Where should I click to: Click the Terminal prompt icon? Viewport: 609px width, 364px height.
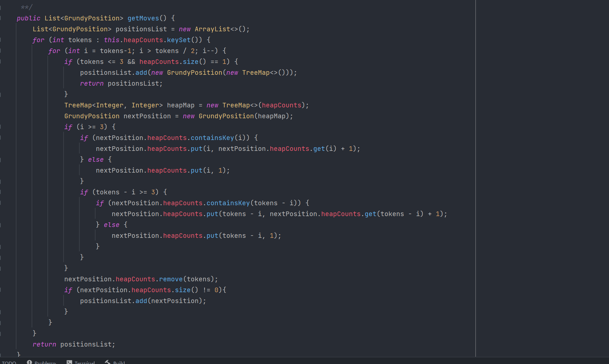click(x=69, y=362)
